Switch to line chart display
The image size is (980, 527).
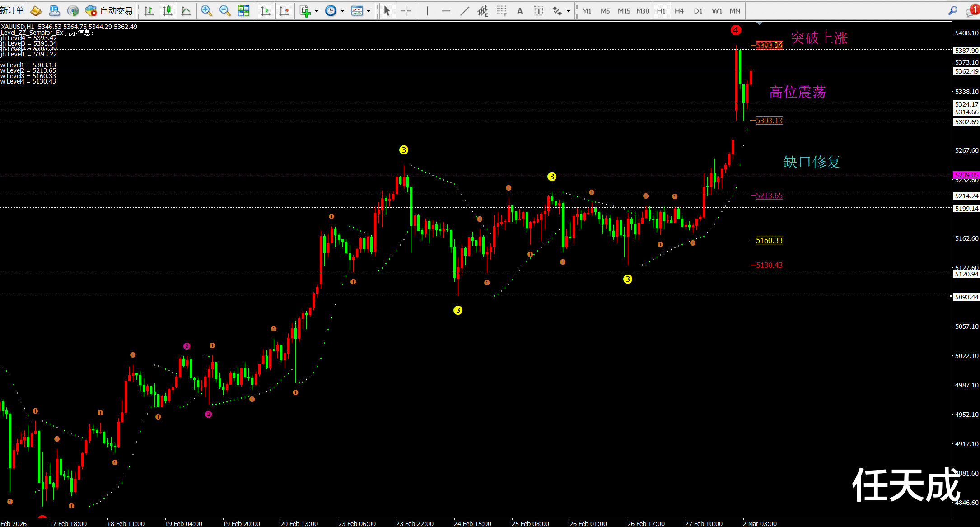pos(186,11)
